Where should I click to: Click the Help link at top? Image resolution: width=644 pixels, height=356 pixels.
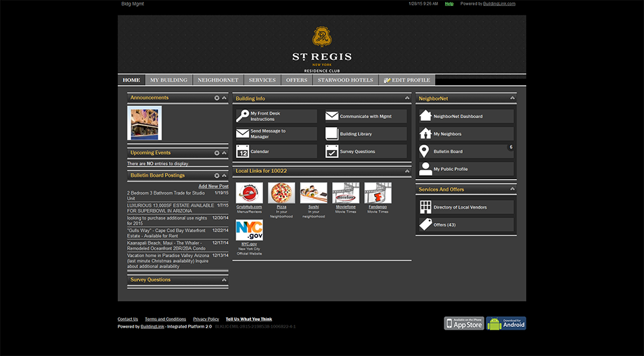click(x=449, y=3)
